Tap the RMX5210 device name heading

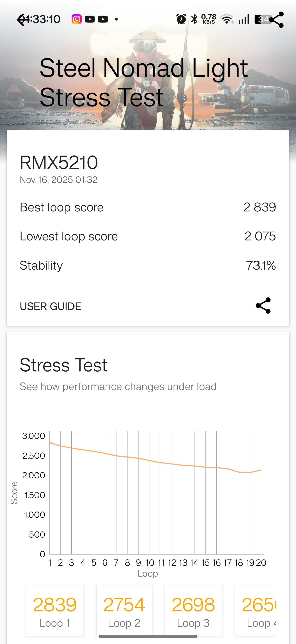pyautogui.click(x=59, y=163)
